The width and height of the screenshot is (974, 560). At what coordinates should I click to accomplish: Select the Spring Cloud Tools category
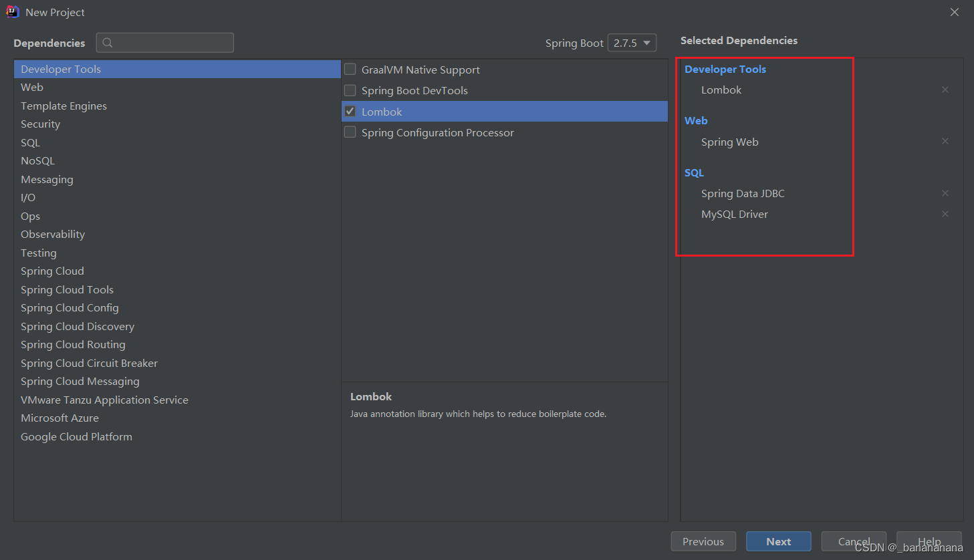(x=177, y=289)
